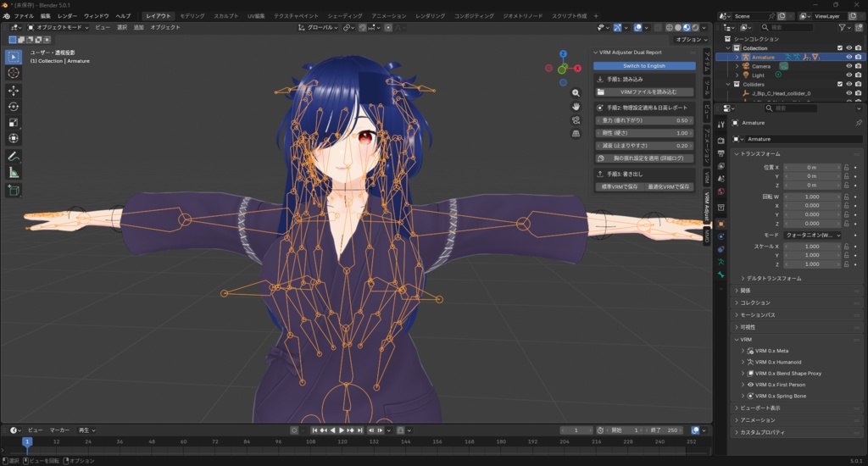Open the Object properties tab icon
The width and height of the screenshot is (868, 466).
721,224
